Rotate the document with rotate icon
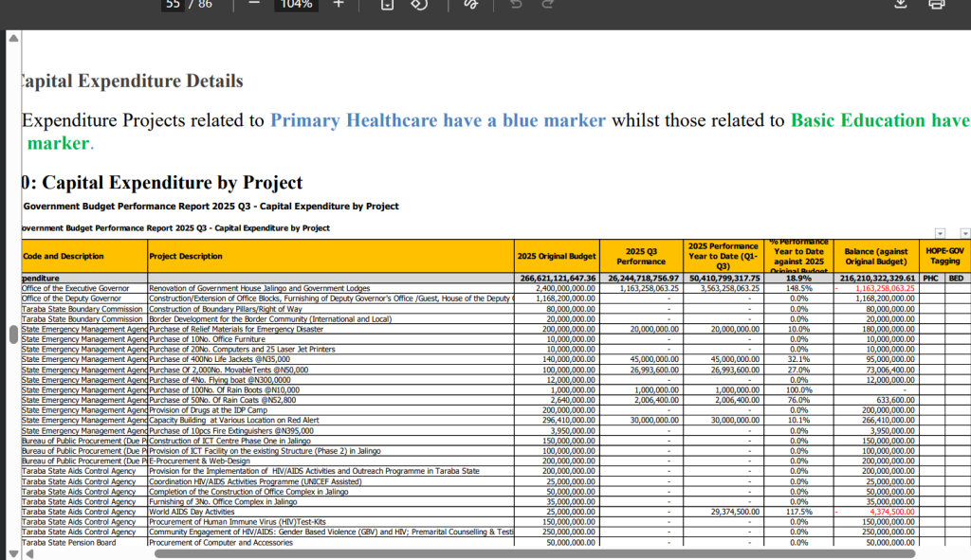 pos(418,4)
